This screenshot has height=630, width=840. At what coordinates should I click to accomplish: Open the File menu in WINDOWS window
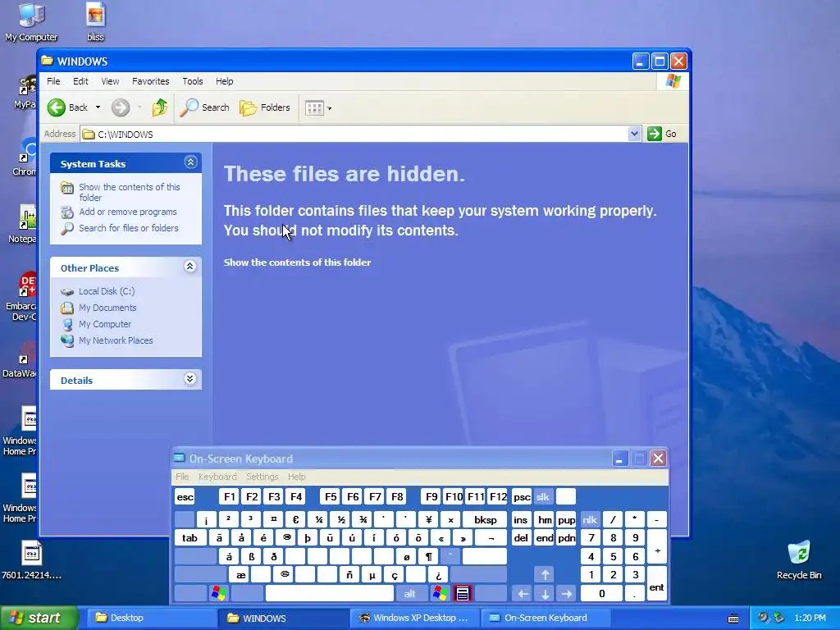point(53,81)
